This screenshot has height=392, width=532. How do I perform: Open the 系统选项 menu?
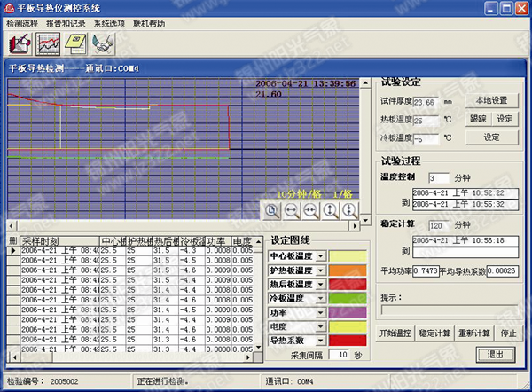tap(109, 22)
